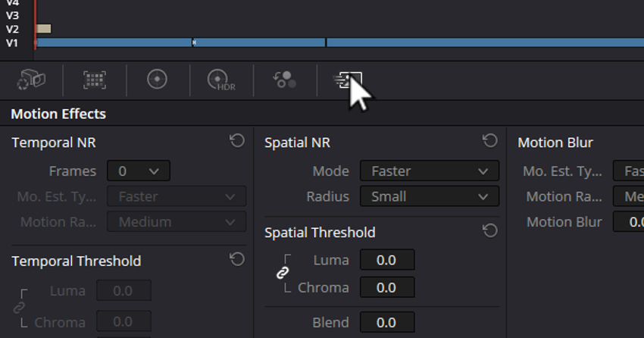644x338 pixels.
Task: Toggle Temporal Threshold luma chroma link
Action: tap(19, 307)
